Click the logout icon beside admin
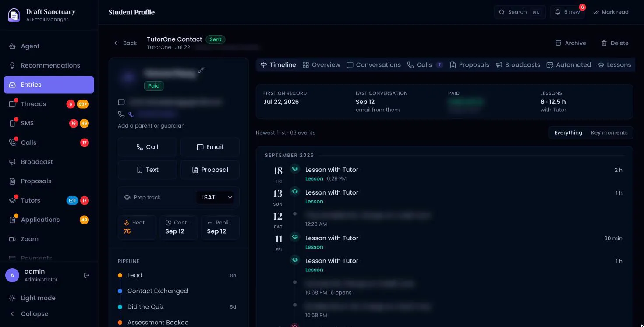This screenshot has width=644, height=327. click(x=87, y=275)
